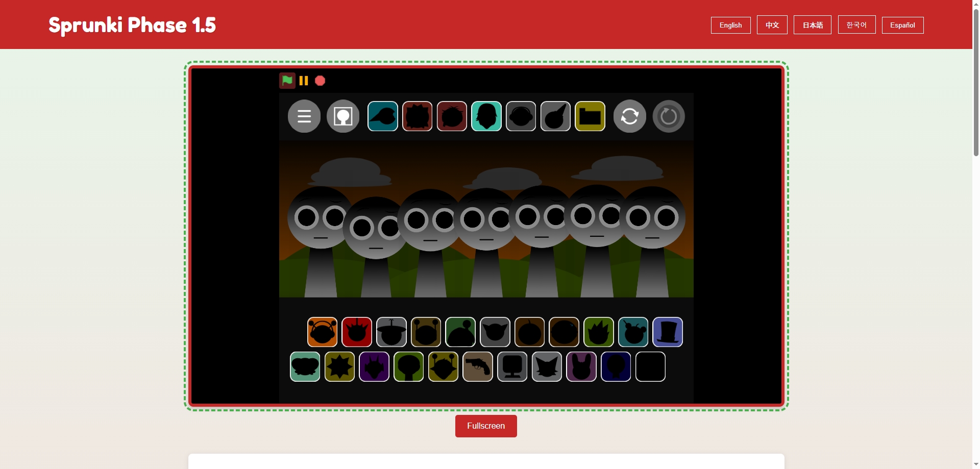980x469 pixels.
Task: Open the yellow folder icon in toolbar
Action: click(590, 116)
